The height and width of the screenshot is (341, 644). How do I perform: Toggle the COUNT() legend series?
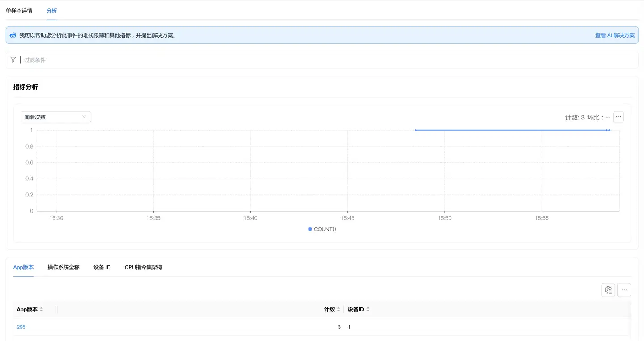pyautogui.click(x=322, y=229)
